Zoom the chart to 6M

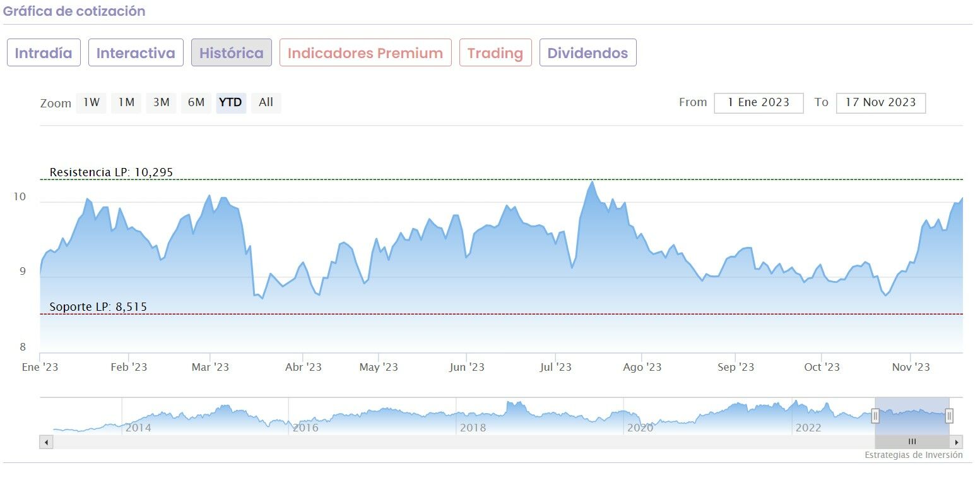point(196,102)
